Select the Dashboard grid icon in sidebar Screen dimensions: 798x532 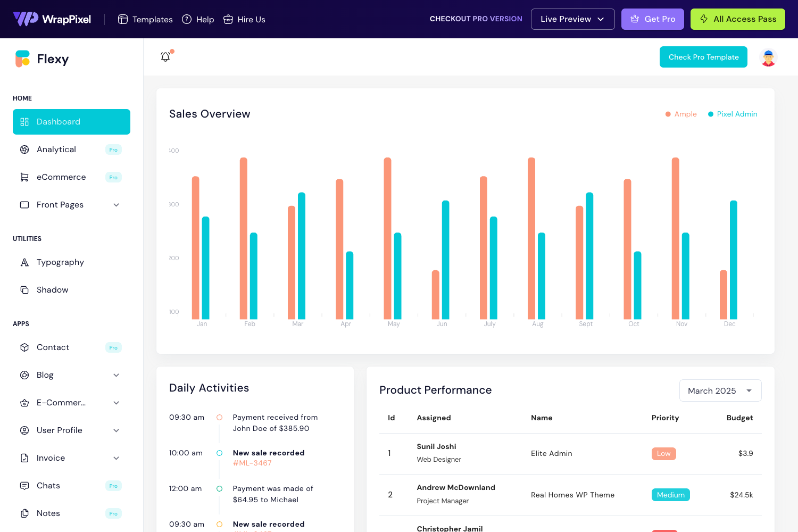[24, 122]
